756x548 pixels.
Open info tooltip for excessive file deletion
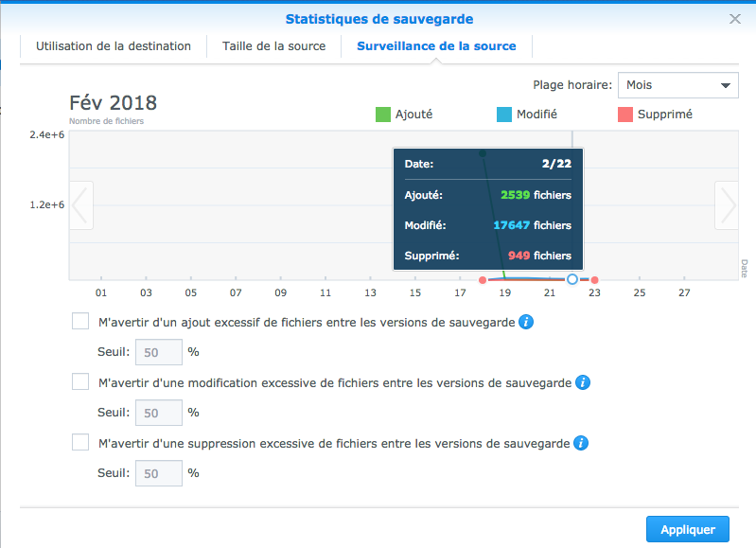[581, 443]
